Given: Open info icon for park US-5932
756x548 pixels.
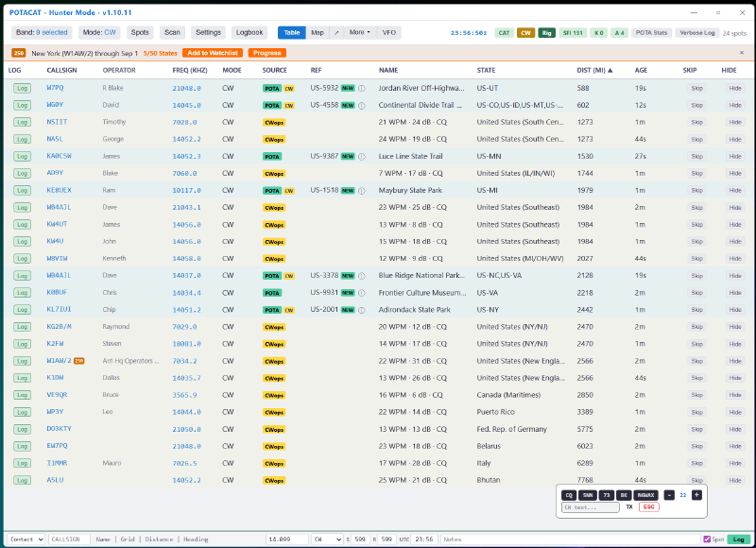Looking at the screenshot, I should click(x=362, y=88).
